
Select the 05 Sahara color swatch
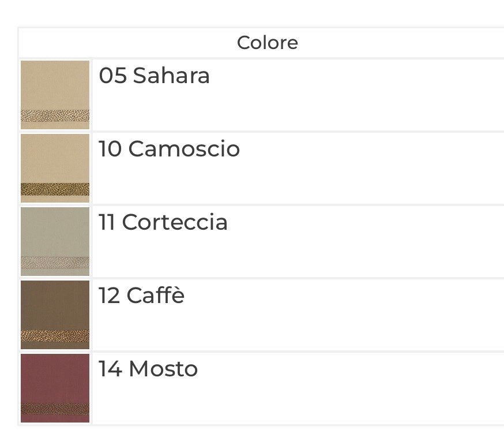click(x=55, y=95)
